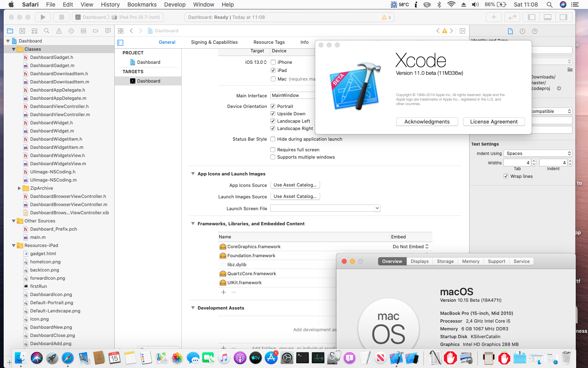Click Use Asset Catalog for Launch Images Source
This screenshot has width=588, height=368.
point(295,196)
